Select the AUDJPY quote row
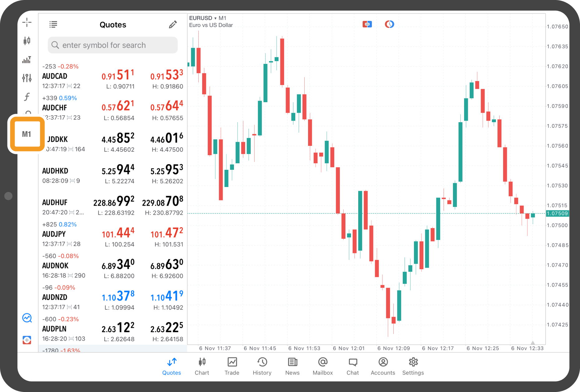The width and height of the screenshot is (580, 392). coord(112,234)
